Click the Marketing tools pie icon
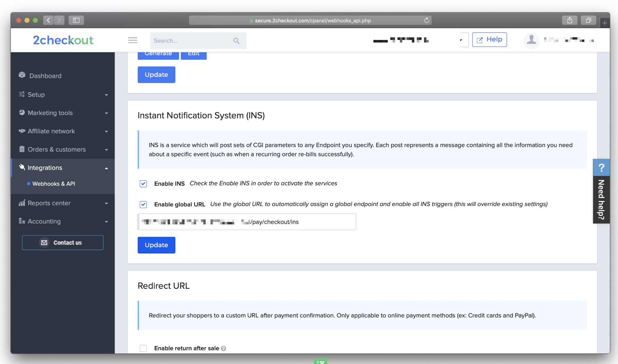618x364 pixels. click(22, 112)
